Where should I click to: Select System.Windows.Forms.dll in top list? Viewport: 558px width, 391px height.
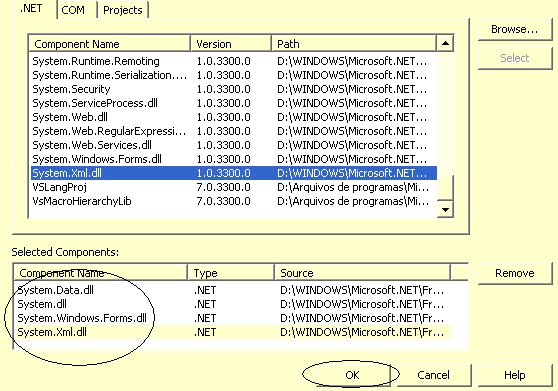coord(233,159)
